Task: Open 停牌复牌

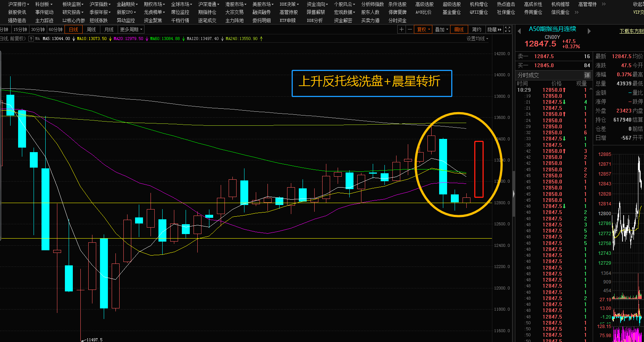Action: coord(397,12)
